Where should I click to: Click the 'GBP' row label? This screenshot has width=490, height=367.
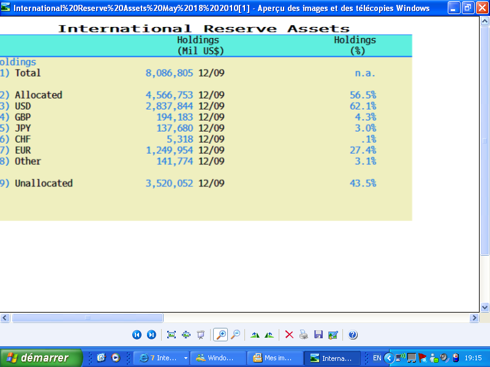pyautogui.click(x=23, y=117)
